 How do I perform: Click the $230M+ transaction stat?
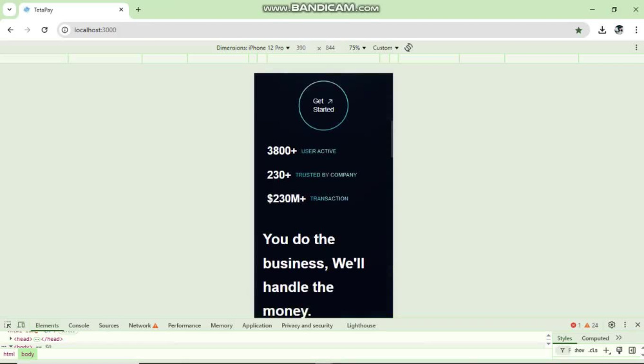[307, 198]
